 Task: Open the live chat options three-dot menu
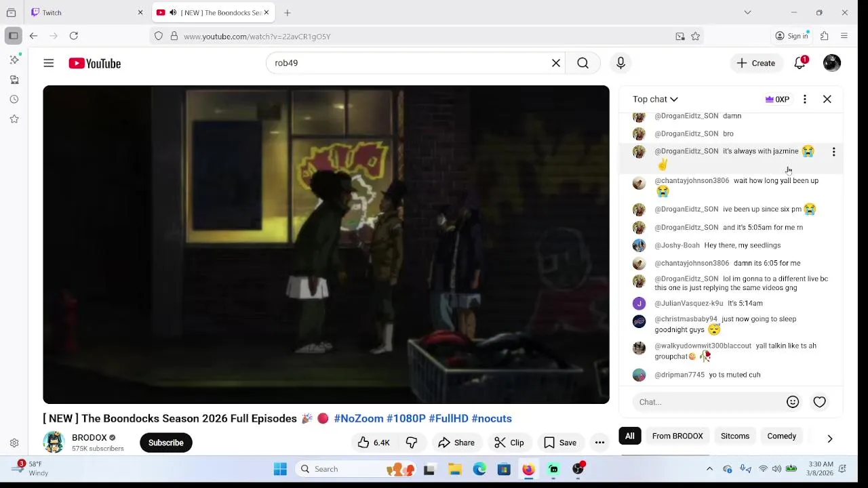(x=805, y=99)
